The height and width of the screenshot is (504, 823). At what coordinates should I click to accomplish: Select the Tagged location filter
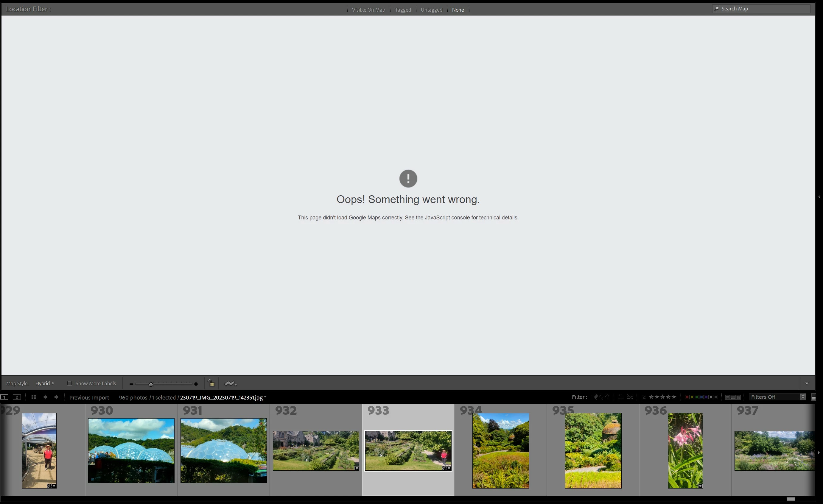pos(403,10)
